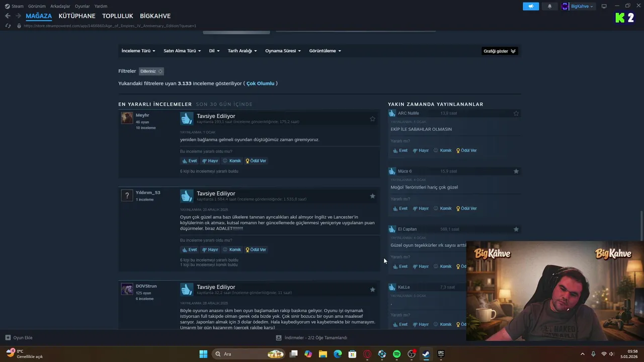644x362 pixels.
Task: Toggle the star on Müco's review
Action: [516, 171]
